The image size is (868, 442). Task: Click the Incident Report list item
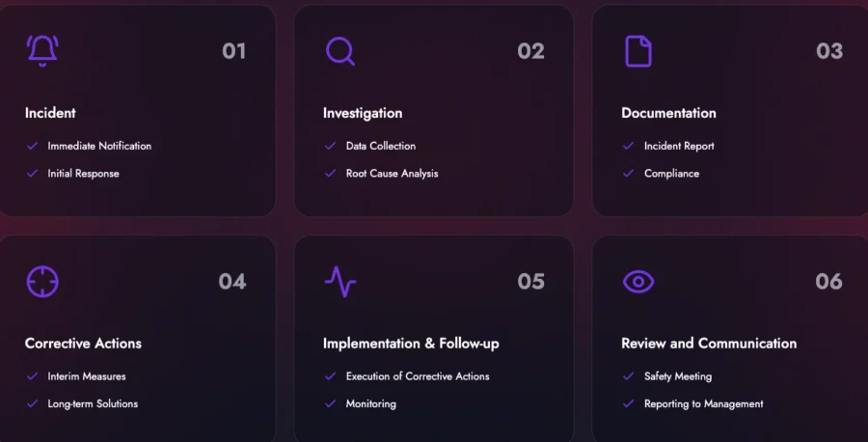tap(679, 146)
